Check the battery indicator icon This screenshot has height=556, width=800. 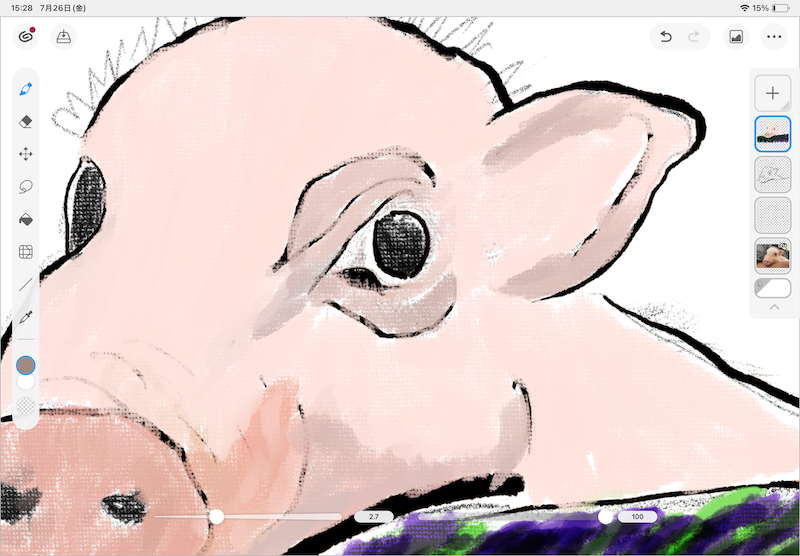pos(781,8)
